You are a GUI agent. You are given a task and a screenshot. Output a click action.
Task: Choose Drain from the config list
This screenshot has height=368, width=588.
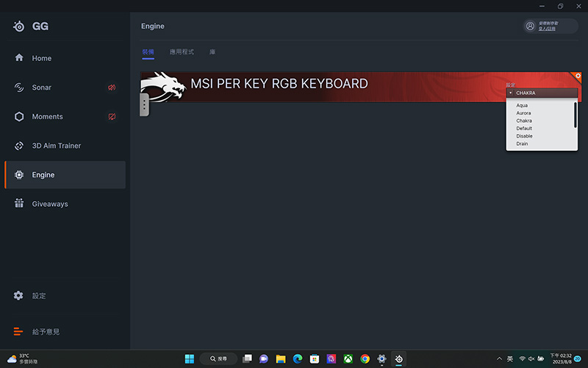click(x=522, y=144)
